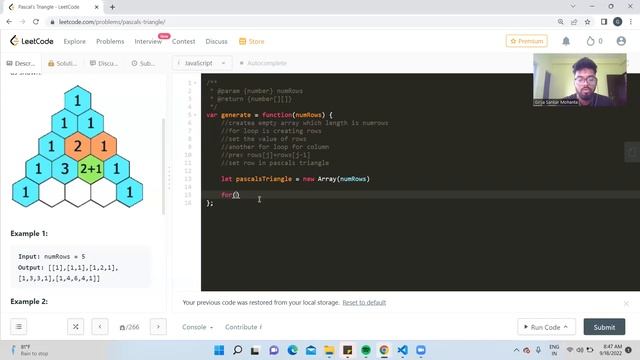The height and width of the screenshot is (360, 640).
Task: Open Chrome three-dot menu
Action: click(x=631, y=22)
